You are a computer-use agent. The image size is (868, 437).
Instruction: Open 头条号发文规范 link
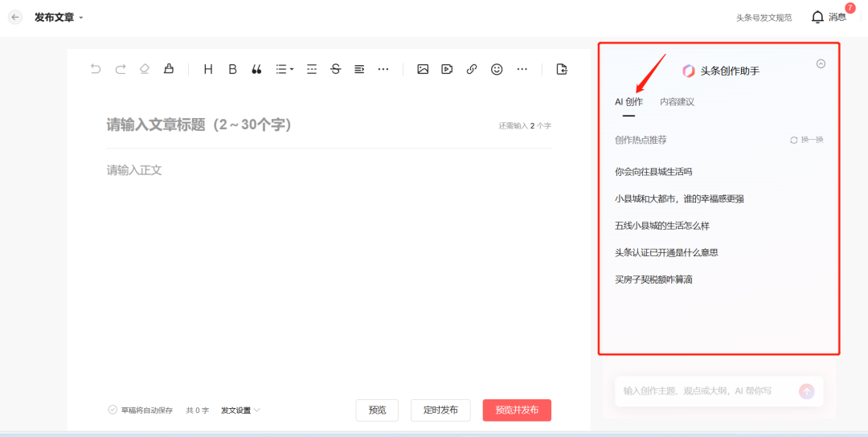[x=764, y=18]
